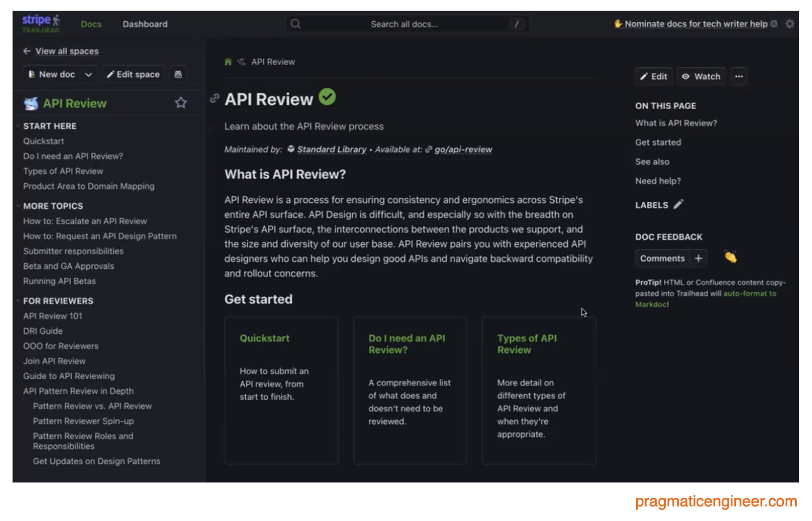
Task: Click the Edit button for this doc
Action: pyautogui.click(x=654, y=76)
